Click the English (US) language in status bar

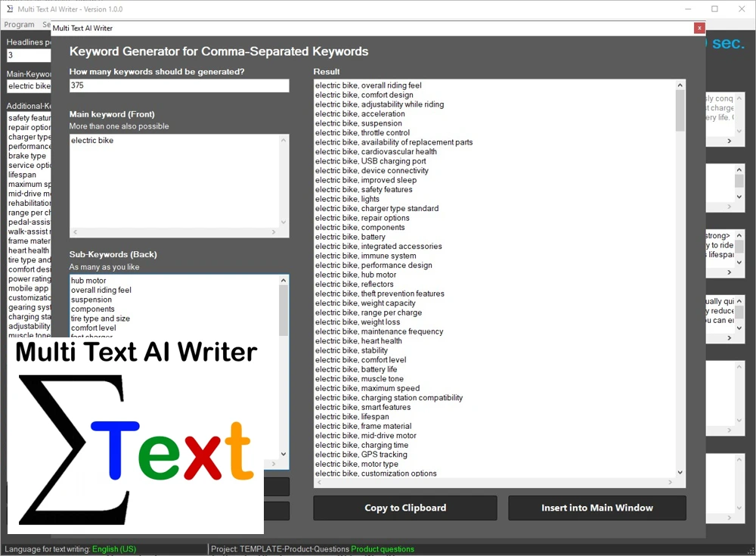point(113,549)
